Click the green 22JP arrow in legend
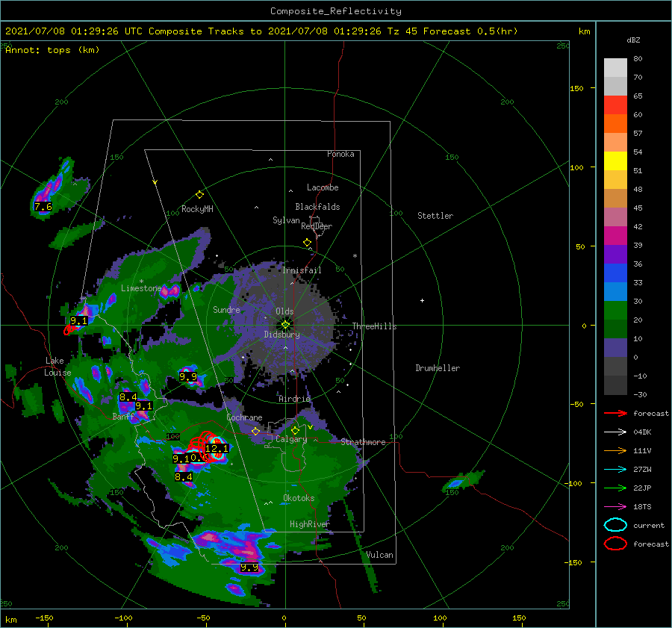Image resolution: width=672 pixels, height=628 pixels. pyautogui.click(x=615, y=488)
